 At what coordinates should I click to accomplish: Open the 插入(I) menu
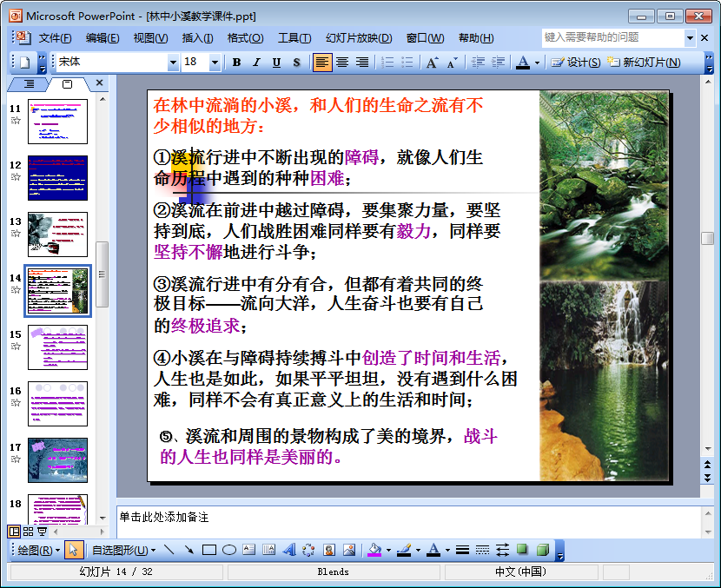pyautogui.click(x=197, y=37)
